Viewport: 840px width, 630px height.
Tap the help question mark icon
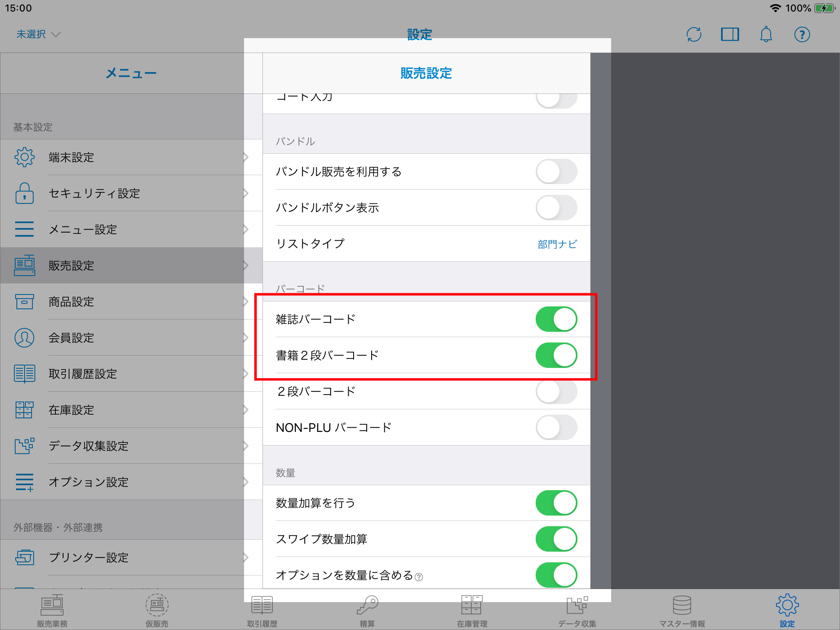[x=802, y=34]
